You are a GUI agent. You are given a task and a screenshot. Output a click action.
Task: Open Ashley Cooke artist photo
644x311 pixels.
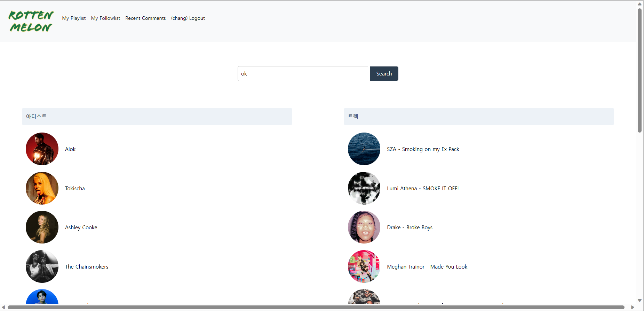pyautogui.click(x=42, y=227)
